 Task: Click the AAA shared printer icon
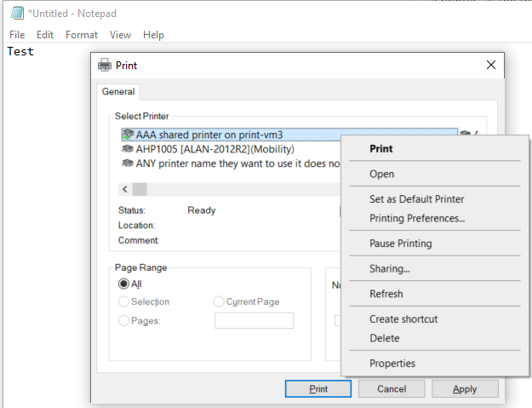(x=128, y=135)
